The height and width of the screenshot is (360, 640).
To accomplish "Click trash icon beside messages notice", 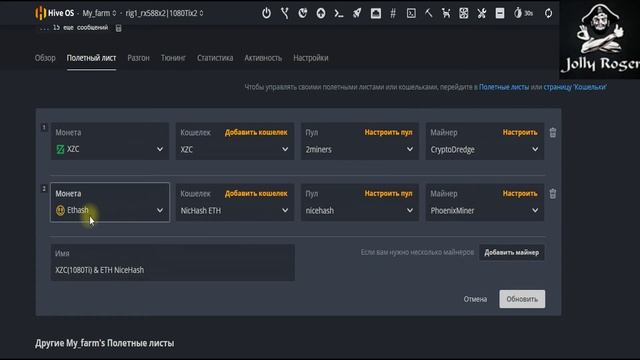I will click(x=118, y=28).
